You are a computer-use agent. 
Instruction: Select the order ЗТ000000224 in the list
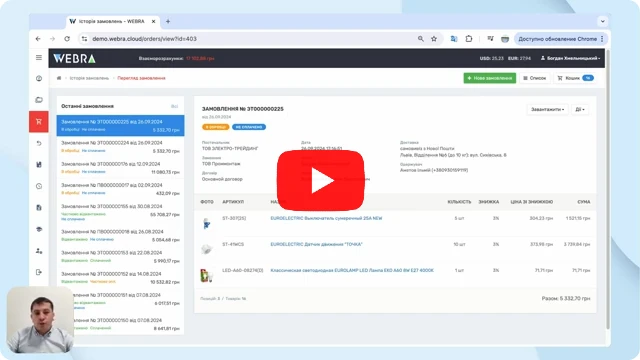120,147
